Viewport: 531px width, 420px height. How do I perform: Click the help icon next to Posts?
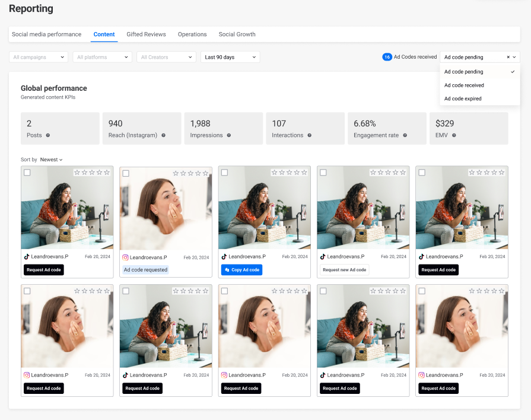[48, 135]
